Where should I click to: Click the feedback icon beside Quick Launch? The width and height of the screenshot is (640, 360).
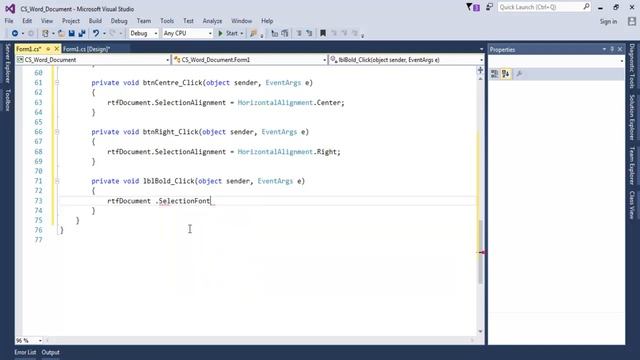(489, 7)
